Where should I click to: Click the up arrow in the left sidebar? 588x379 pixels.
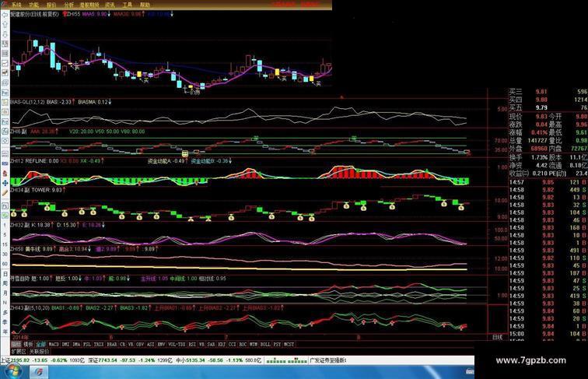(x=5, y=25)
